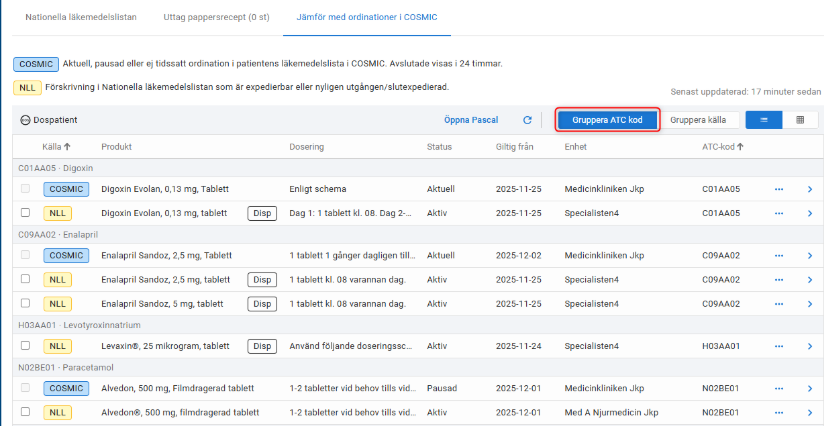The image size is (827, 427).
Task: Sort by the Källa column header
Action: pos(56,147)
